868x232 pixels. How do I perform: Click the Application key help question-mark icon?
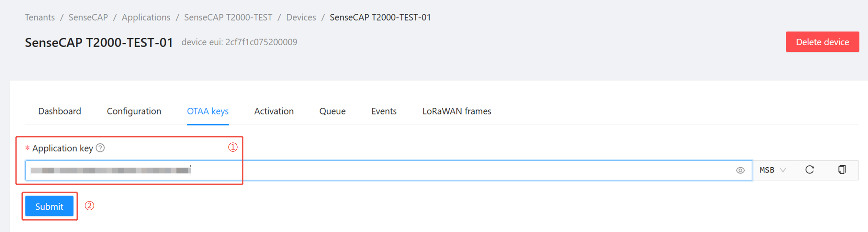(x=100, y=148)
